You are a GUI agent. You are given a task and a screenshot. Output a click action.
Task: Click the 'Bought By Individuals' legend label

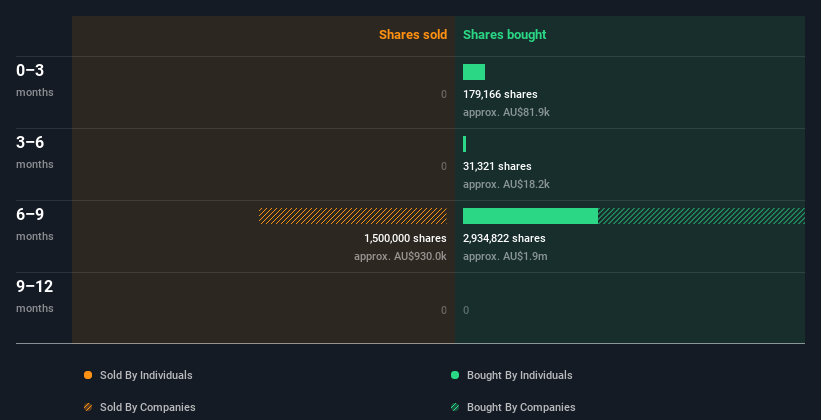tap(519, 375)
